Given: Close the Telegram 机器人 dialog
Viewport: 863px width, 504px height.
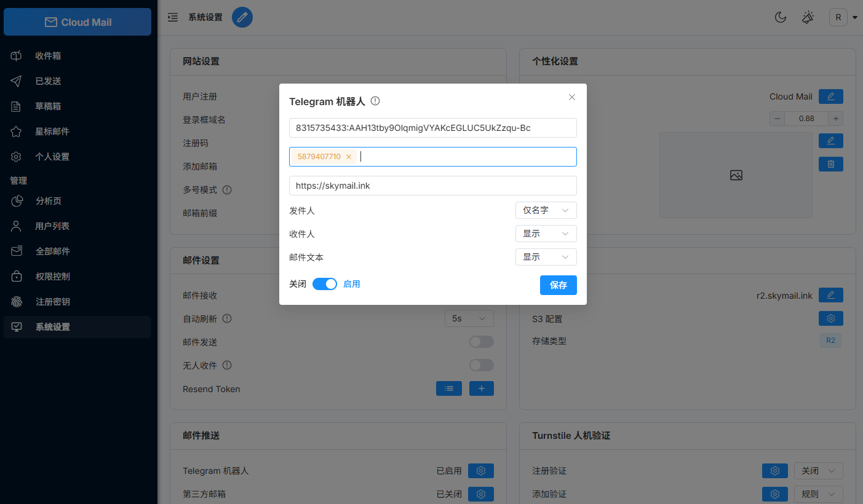Looking at the screenshot, I should tap(572, 97).
